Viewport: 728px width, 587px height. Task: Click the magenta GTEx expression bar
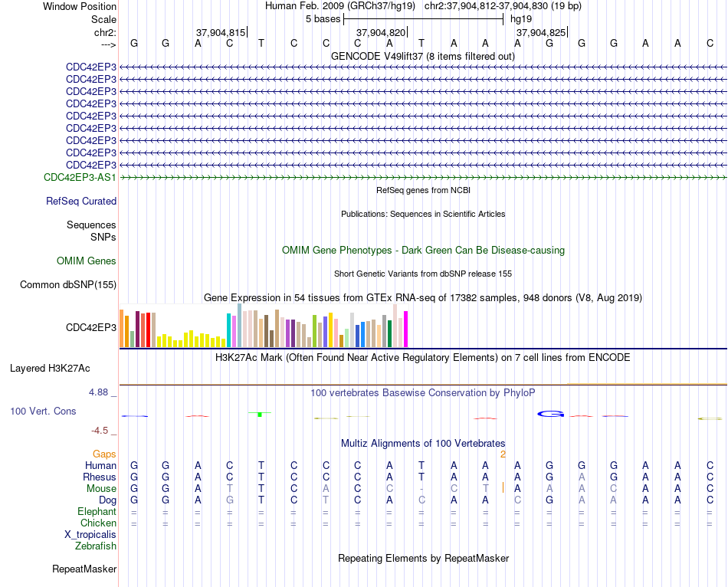406,329
